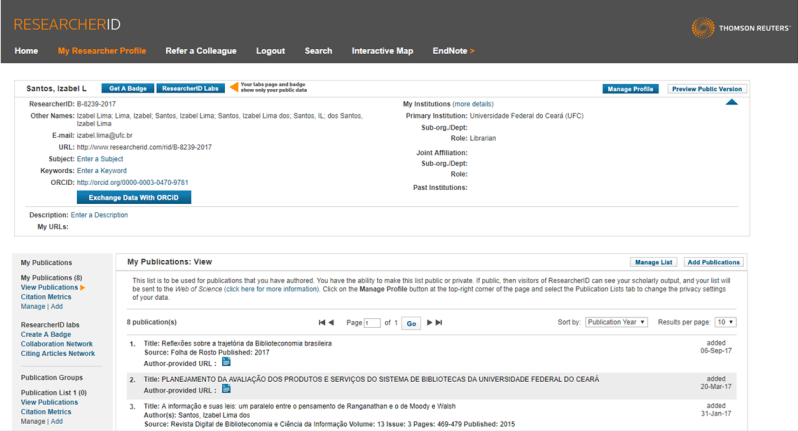Go to Refer a Colleague page
Image resolution: width=798 pixels, height=431 pixels.
coord(201,51)
